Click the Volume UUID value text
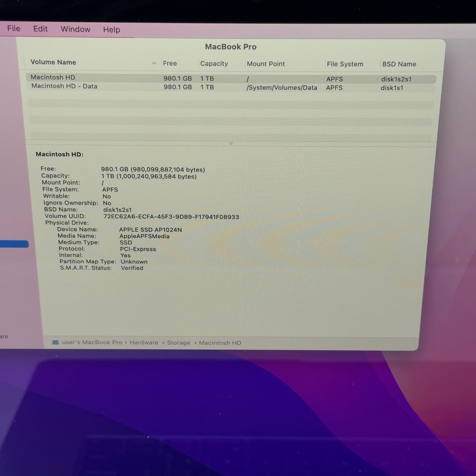This screenshot has width=476, height=476. [x=171, y=217]
